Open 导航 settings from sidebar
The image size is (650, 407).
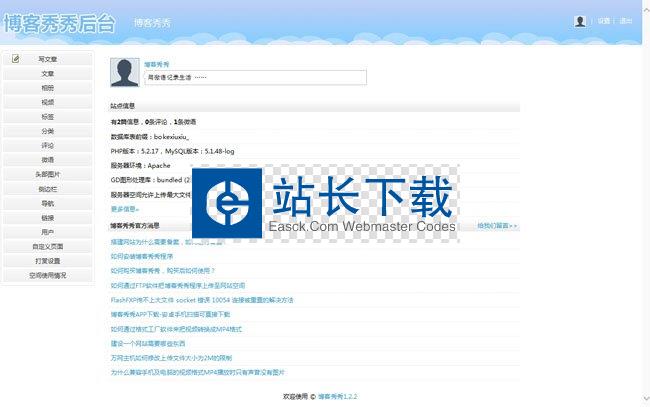pyautogui.click(x=48, y=204)
